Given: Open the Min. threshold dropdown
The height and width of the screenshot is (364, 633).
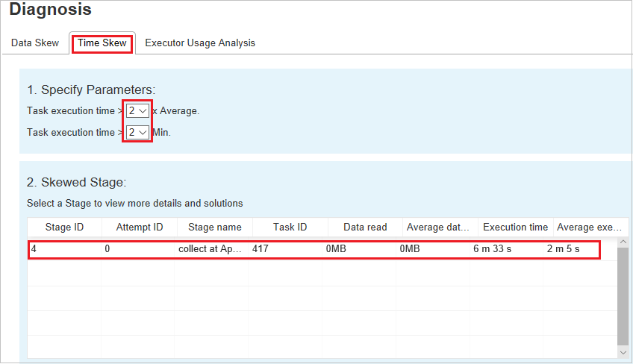Looking at the screenshot, I should coord(137,132).
